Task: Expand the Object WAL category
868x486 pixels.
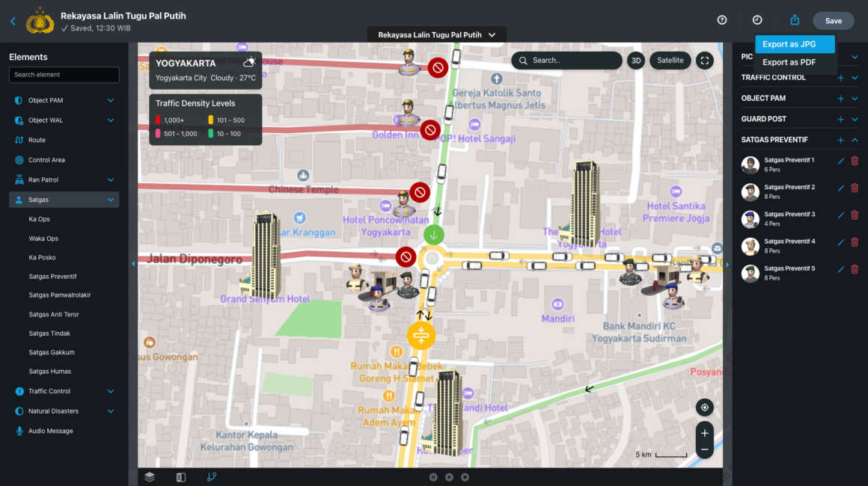Action: [110, 120]
